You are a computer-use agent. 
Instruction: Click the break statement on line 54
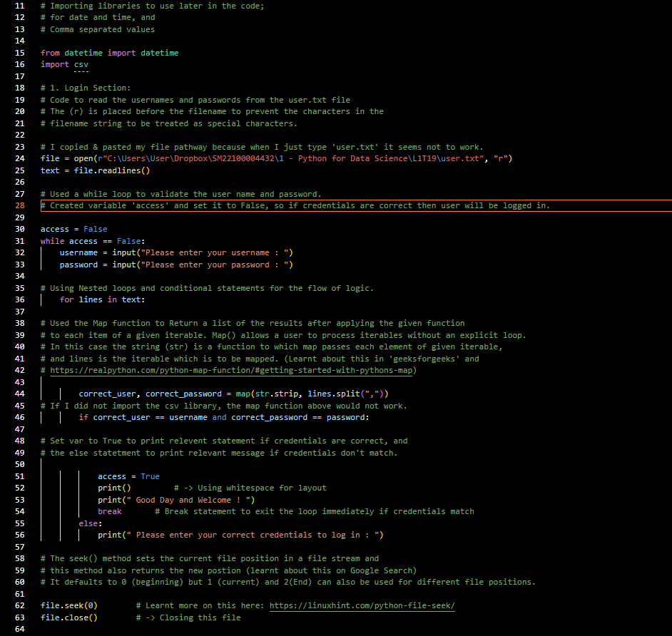pyautogui.click(x=108, y=511)
